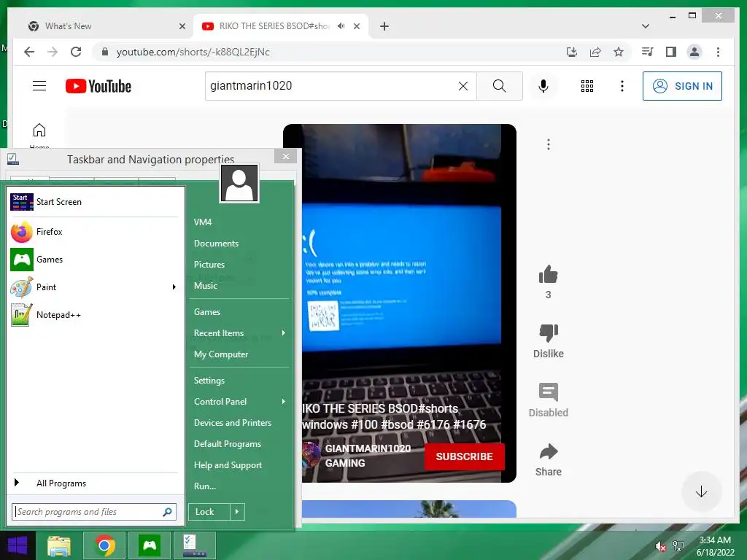Click the taskbar clock
The image size is (747, 560).
coord(715,546)
